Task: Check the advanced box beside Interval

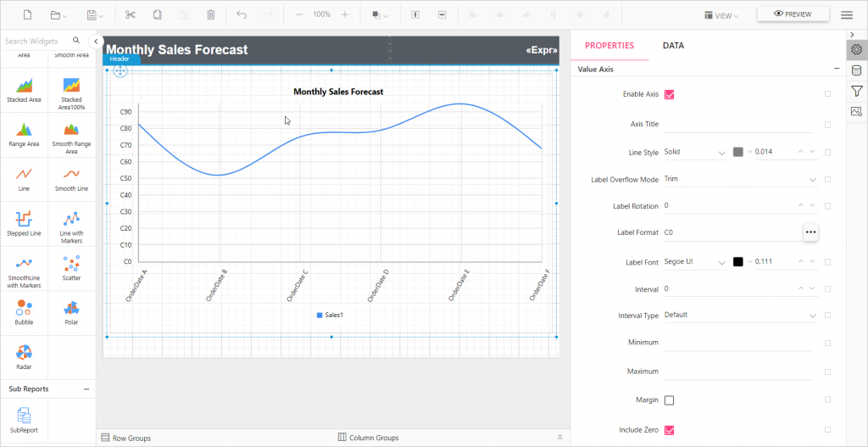Action: (x=827, y=289)
